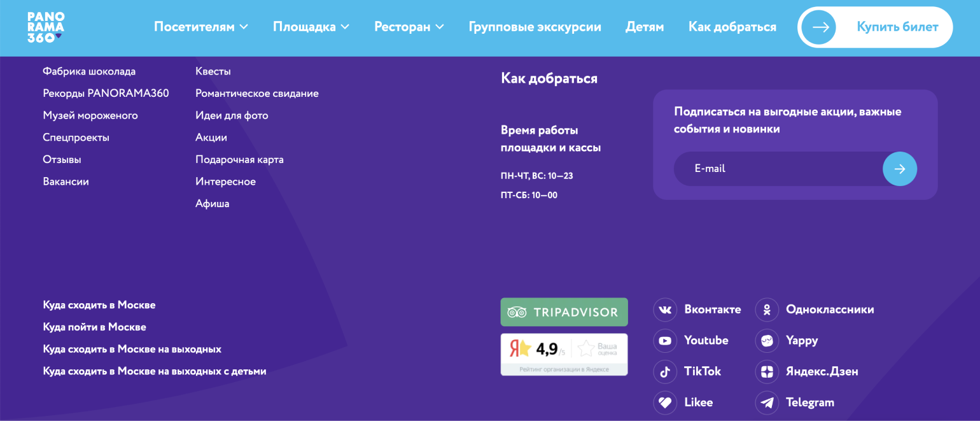Click the Likee heart icon
Image resolution: width=980 pixels, height=421 pixels.
click(665, 403)
